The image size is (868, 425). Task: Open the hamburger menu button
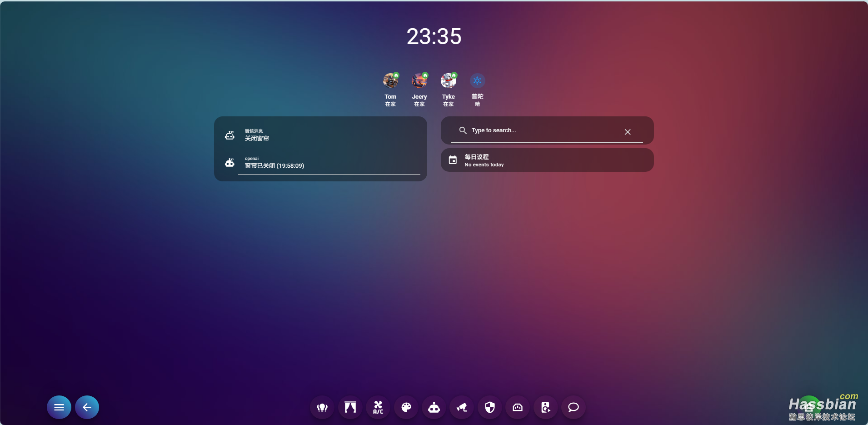59,407
